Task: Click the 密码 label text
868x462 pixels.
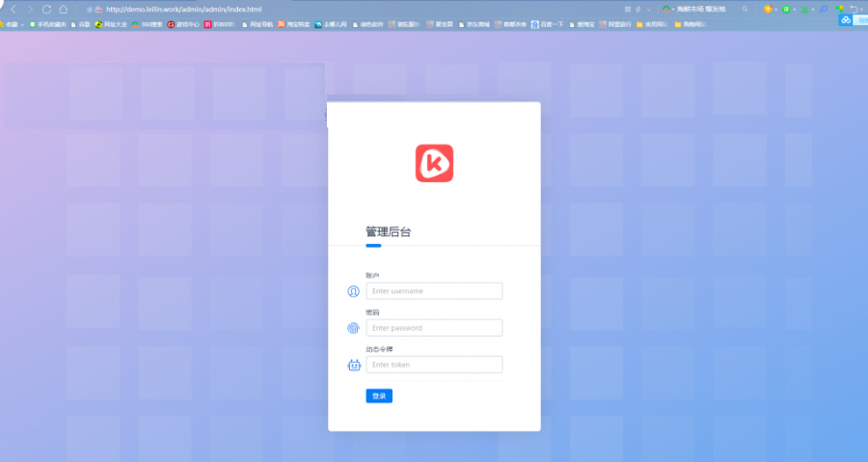Action: click(x=372, y=313)
